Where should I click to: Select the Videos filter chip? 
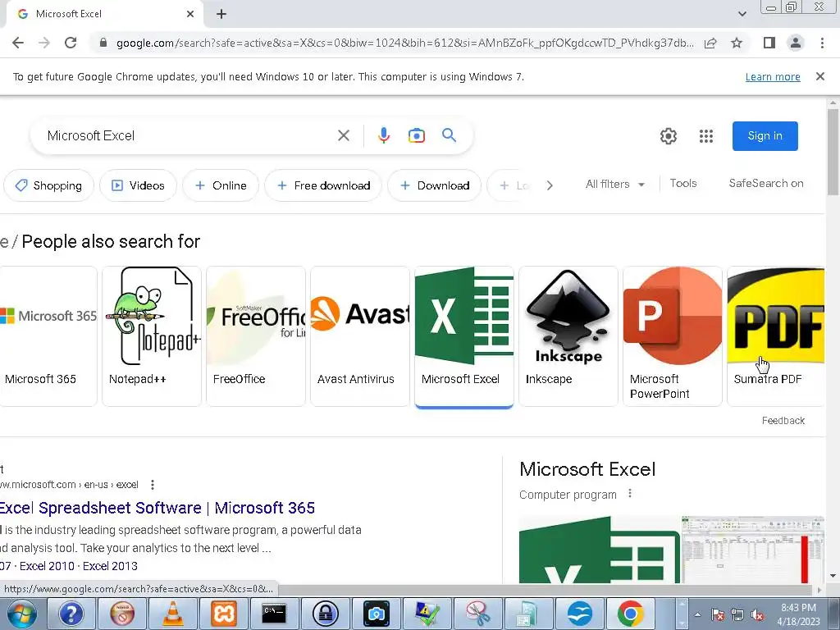(x=138, y=185)
